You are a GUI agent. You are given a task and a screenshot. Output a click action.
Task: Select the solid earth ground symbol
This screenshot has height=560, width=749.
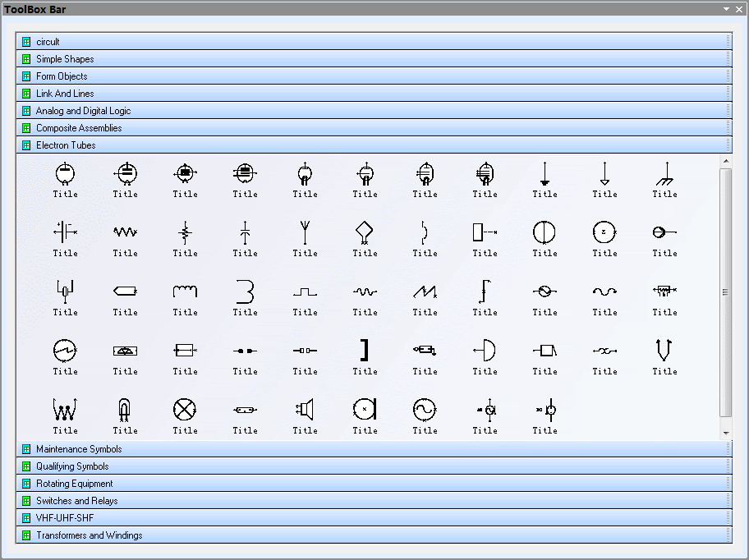545,174
